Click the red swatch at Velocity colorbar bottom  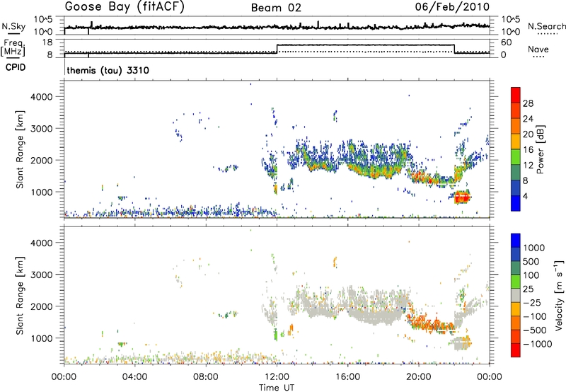(516, 350)
